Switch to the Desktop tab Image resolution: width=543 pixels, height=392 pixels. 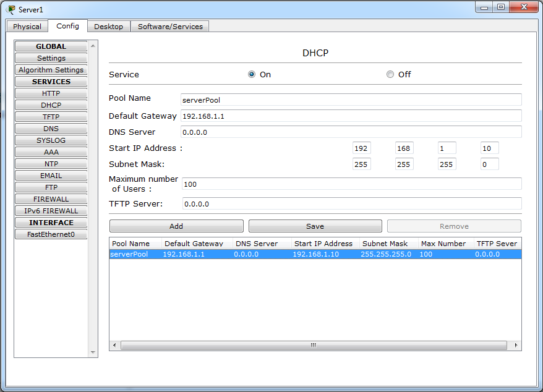tap(108, 26)
